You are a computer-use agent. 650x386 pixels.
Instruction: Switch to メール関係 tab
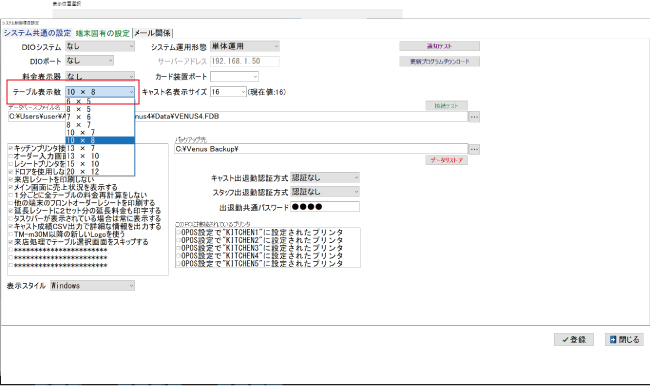point(152,33)
